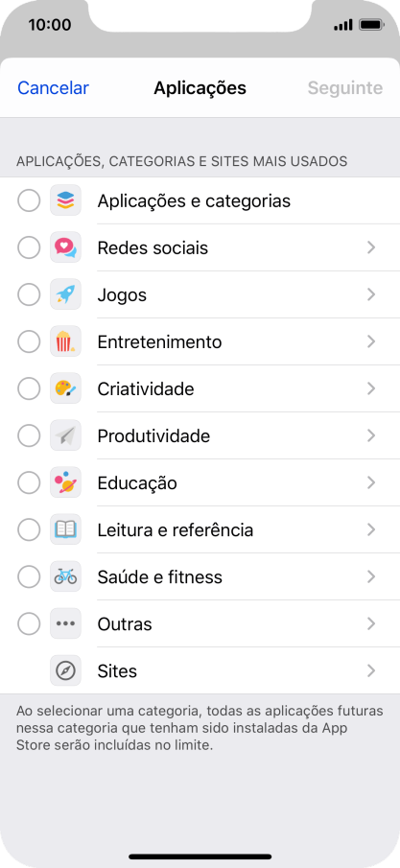Tap the Educação planet icon
Image resolution: width=400 pixels, height=868 pixels.
click(x=65, y=482)
